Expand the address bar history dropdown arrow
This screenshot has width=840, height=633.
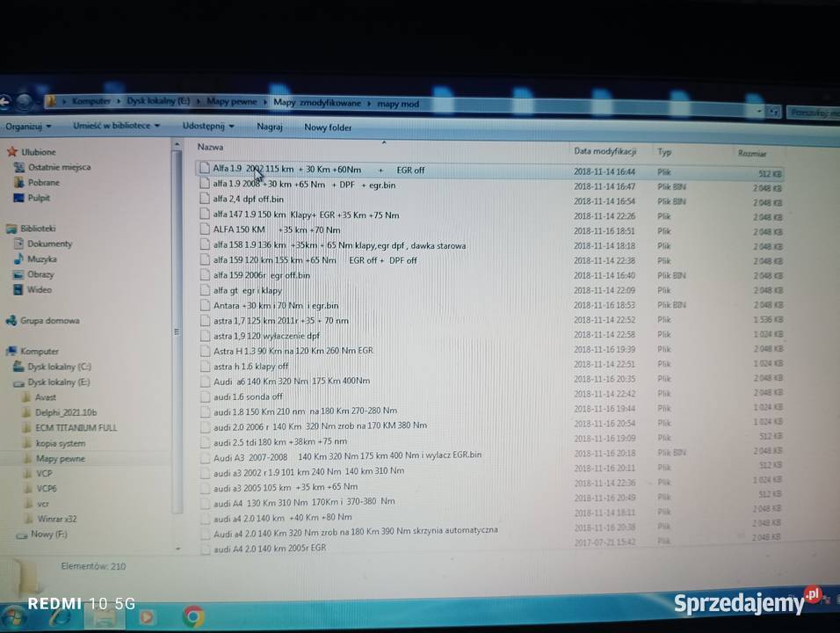tap(760, 111)
